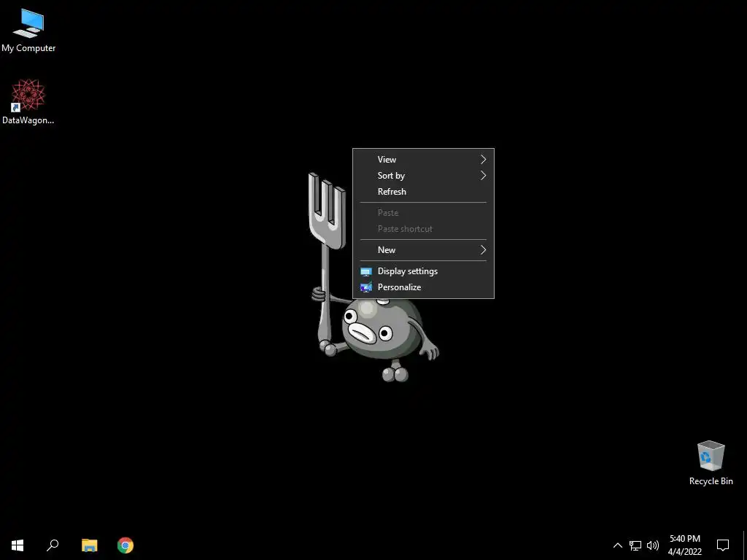Expand the View submenu arrow
This screenshot has height=560, width=747.
coord(483,160)
